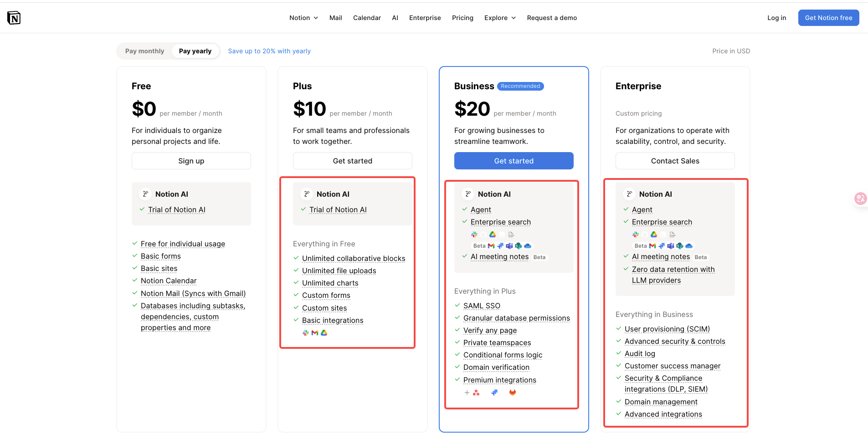The image size is (868, 439).
Task: Click the Jira icon under Premium integrations
Action: (494, 393)
